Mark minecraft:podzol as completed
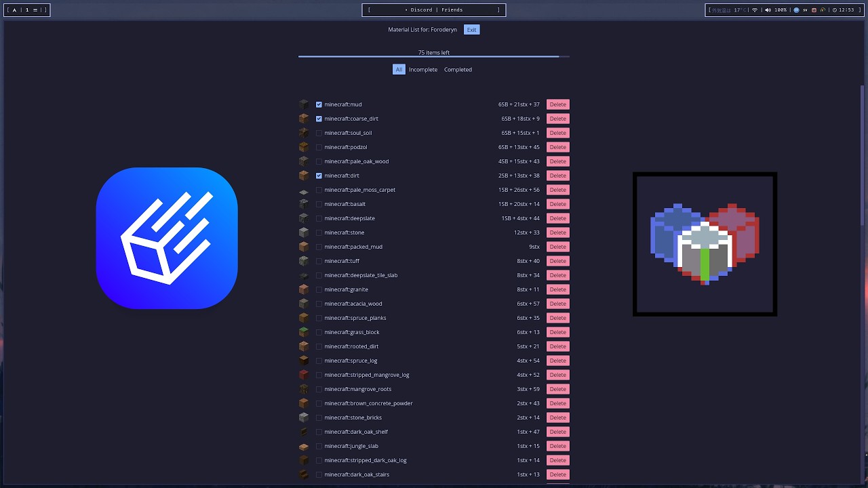The height and width of the screenshot is (488, 868). [x=319, y=147]
